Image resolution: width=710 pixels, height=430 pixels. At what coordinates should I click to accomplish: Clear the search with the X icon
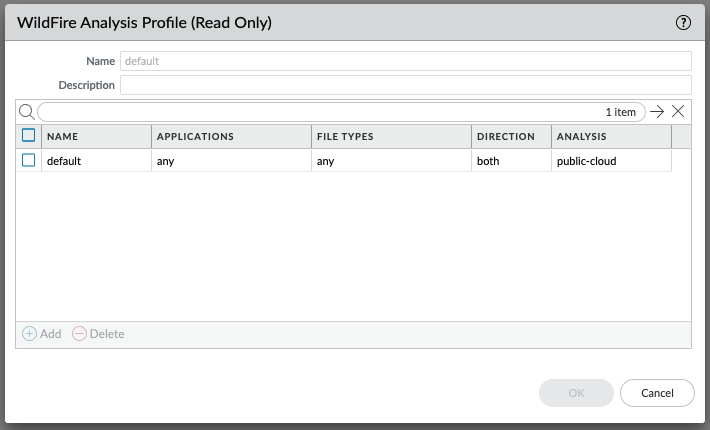(x=678, y=112)
